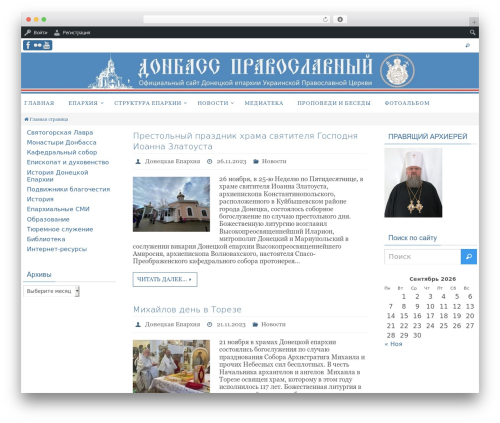Open Святогорская Лавра sidebar link
Image resolution: width=500 pixels, height=423 pixels.
click(60, 132)
